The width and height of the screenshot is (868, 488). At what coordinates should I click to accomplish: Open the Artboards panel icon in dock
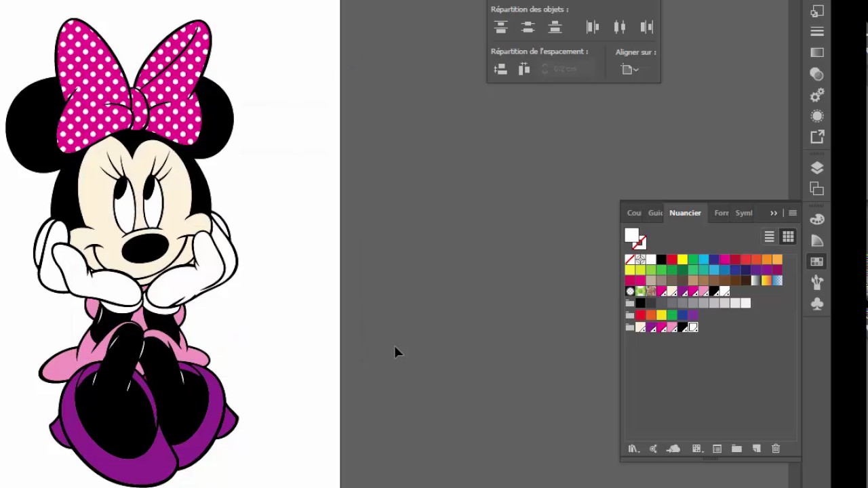coord(817,188)
